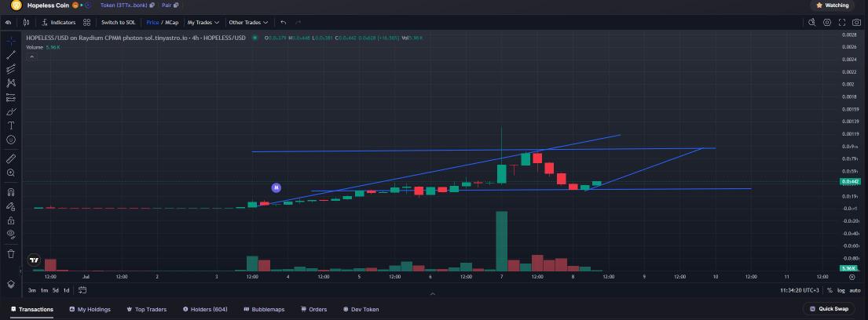The width and height of the screenshot is (868, 320).
Task: Toggle percent scale on price axis
Action: point(830,290)
